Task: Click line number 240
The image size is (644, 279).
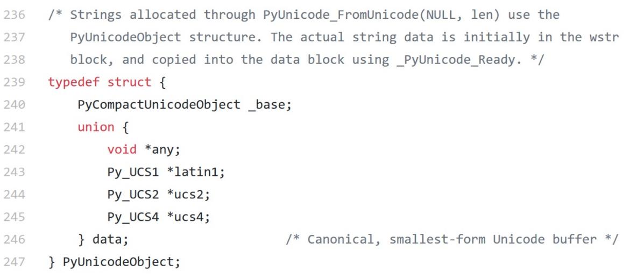Action: point(15,105)
